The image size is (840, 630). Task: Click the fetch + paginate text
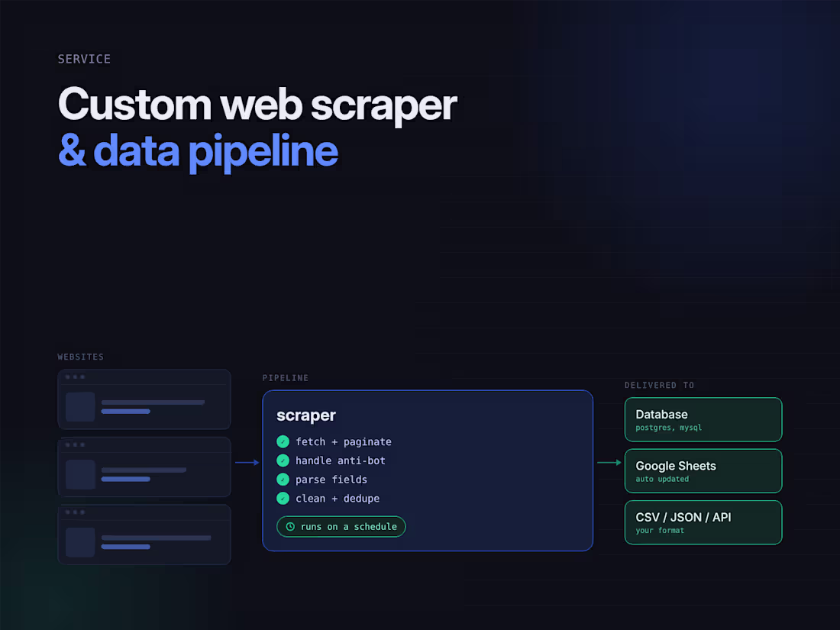[x=344, y=442]
